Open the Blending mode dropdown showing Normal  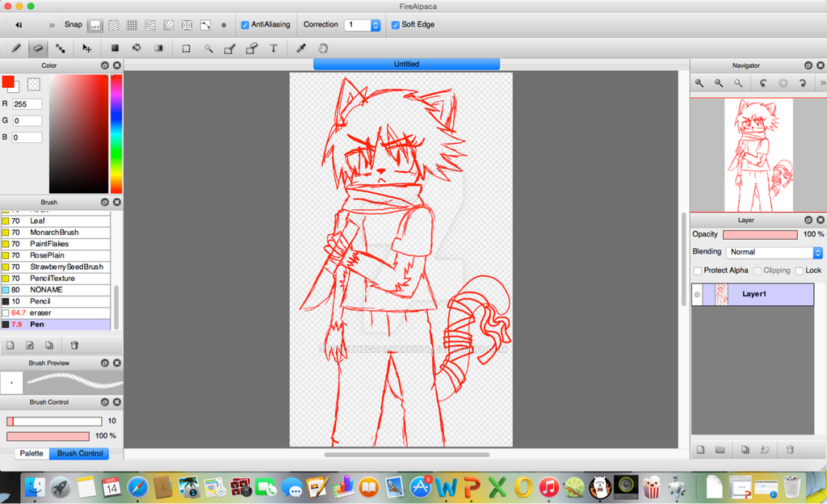(772, 252)
